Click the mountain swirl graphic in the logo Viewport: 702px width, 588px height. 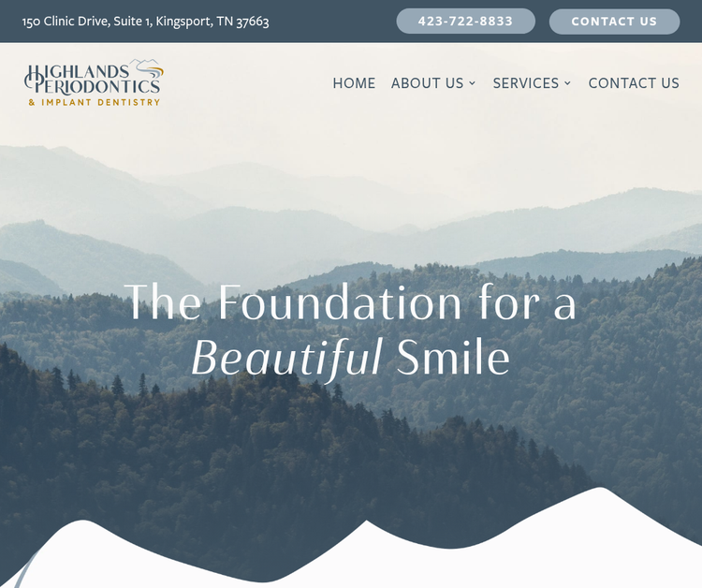149,69
